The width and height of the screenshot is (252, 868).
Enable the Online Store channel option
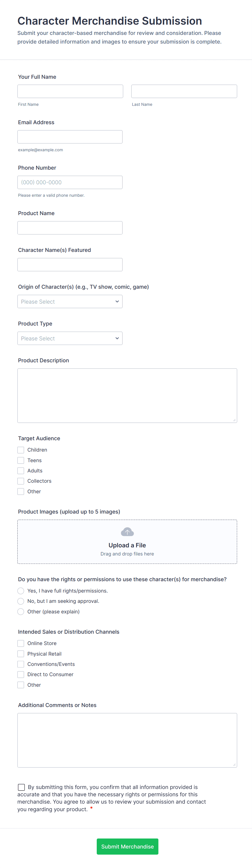[21, 643]
